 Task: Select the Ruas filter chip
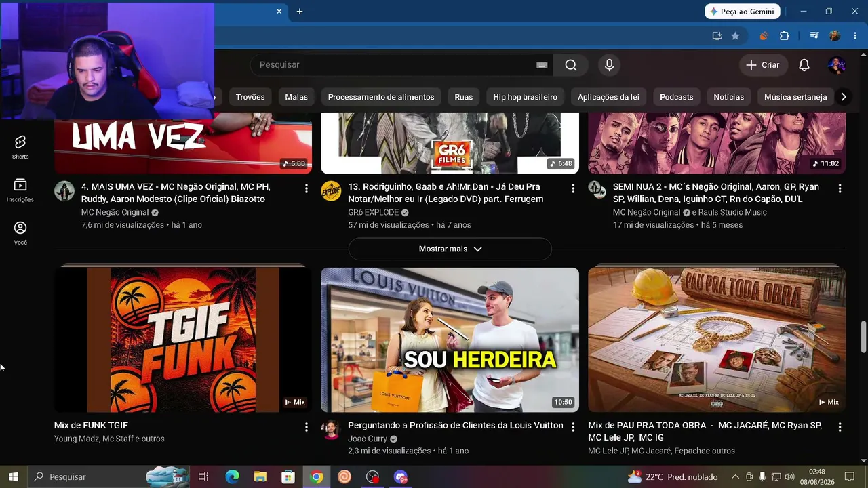[x=464, y=97]
